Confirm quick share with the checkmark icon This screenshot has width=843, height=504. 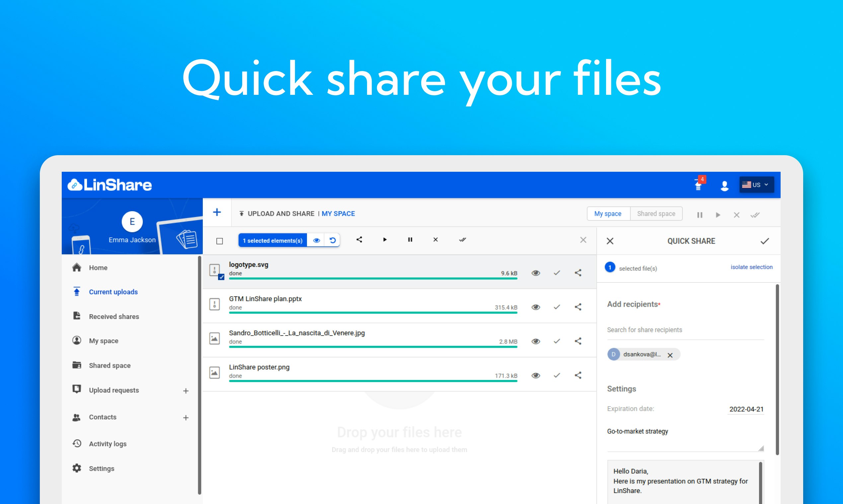point(764,241)
